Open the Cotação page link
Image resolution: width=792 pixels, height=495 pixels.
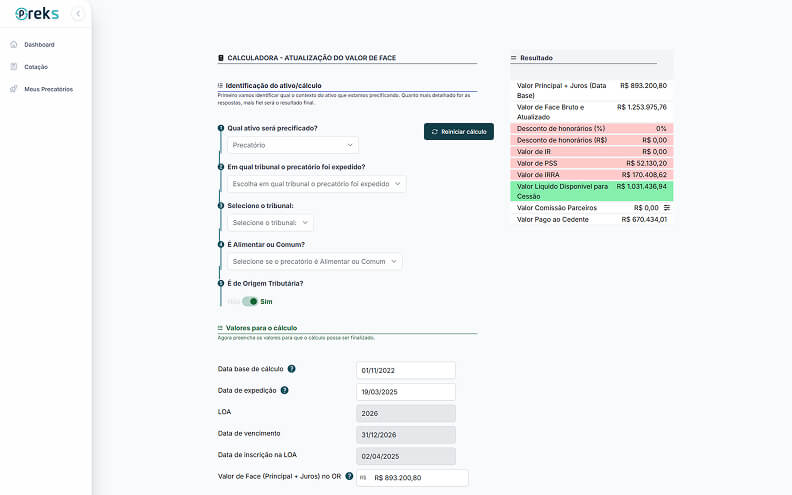[x=36, y=67]
